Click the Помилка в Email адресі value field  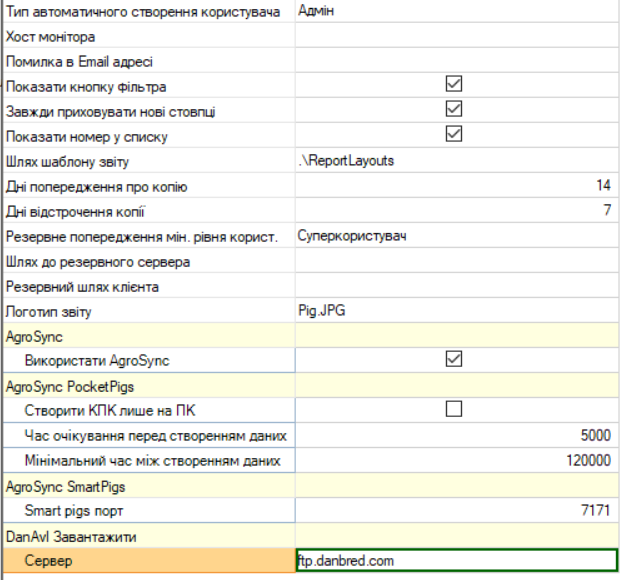457,61
